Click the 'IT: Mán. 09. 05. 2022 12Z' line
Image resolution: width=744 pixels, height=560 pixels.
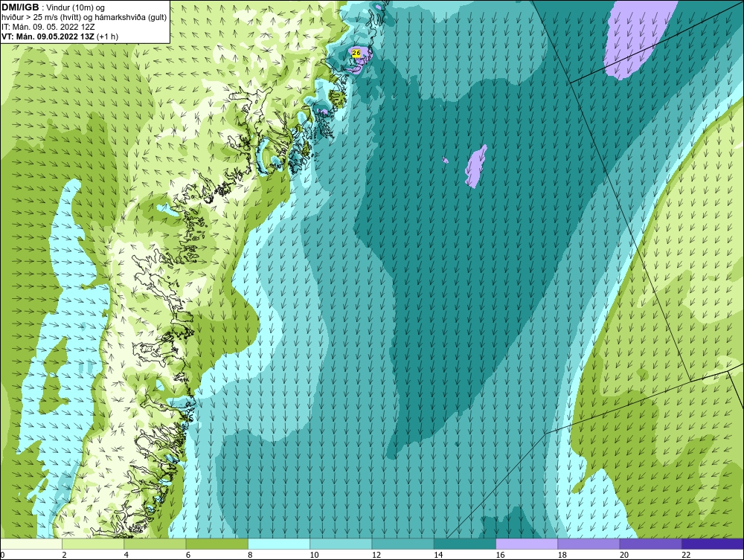[48, 27]
